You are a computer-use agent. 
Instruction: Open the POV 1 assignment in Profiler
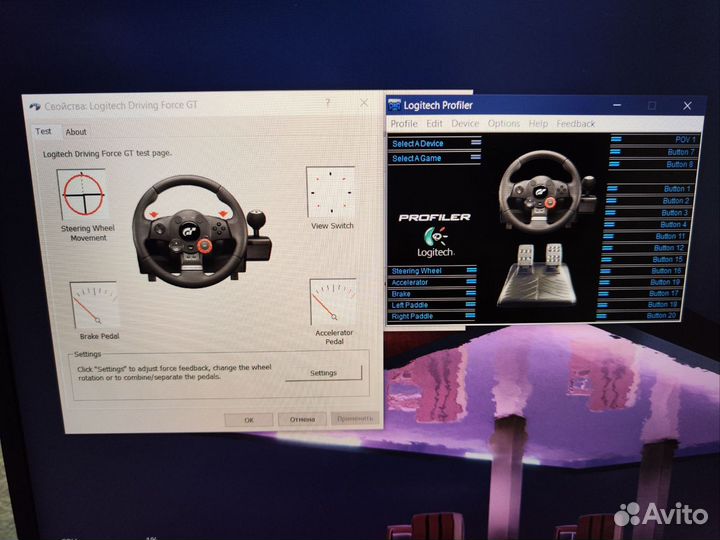pyautogui.click(x=654, y=139)
